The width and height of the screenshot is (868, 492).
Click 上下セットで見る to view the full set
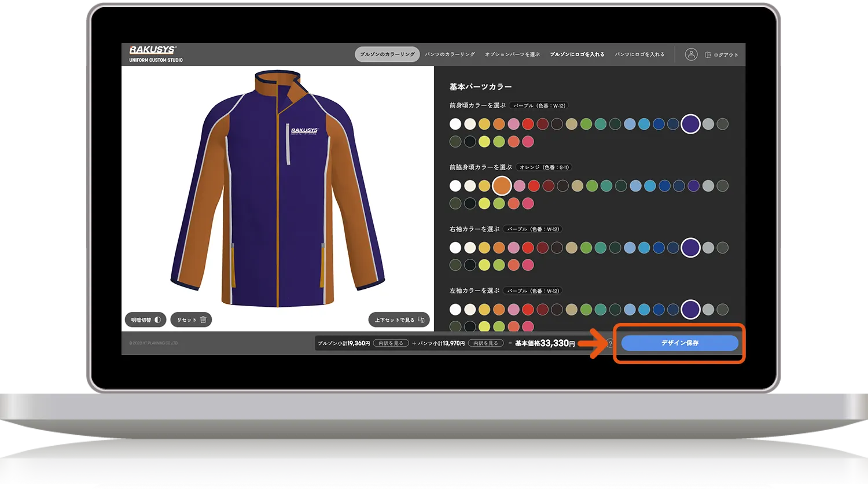399,320
